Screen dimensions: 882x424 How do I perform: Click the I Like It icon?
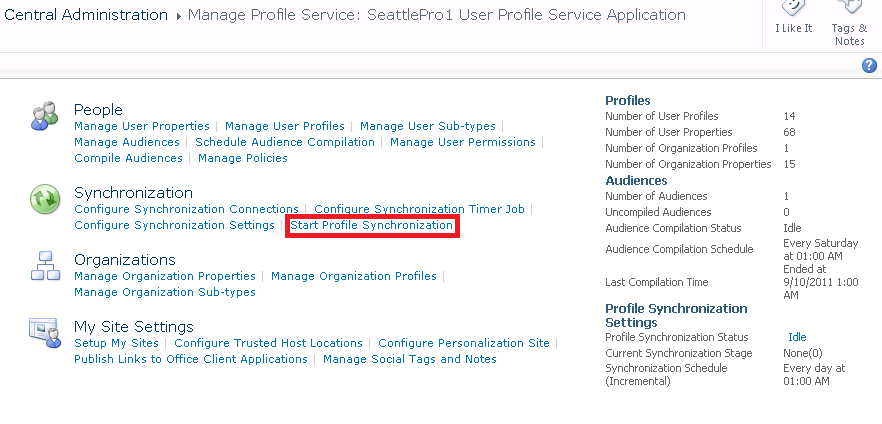[794, 8]
